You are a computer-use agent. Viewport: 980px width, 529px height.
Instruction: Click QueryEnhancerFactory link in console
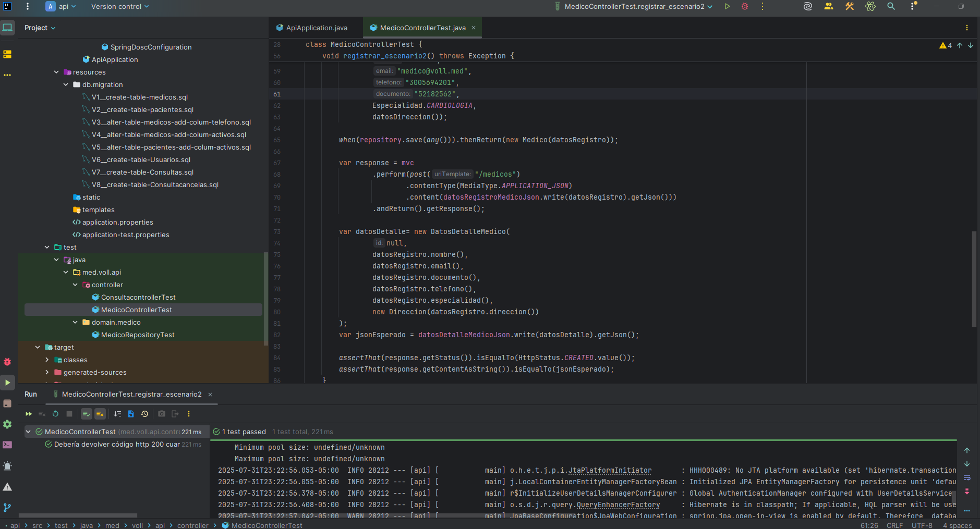pos(618,505)
